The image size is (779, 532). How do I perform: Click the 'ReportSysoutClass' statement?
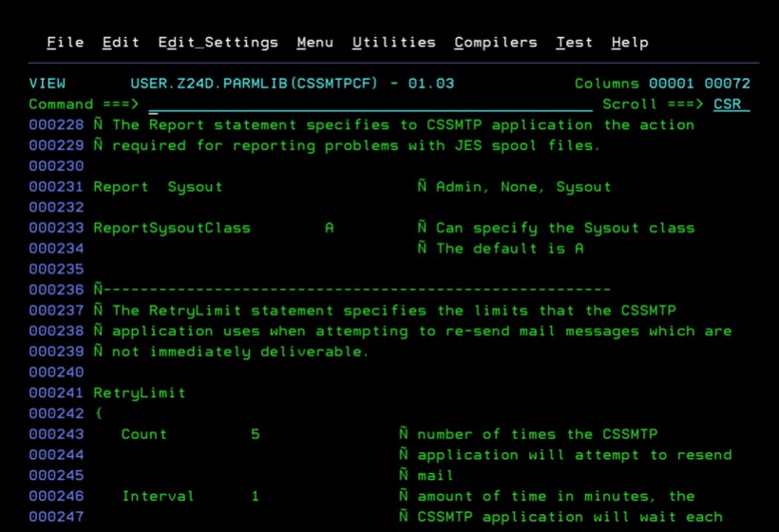[x=172, y=229]
